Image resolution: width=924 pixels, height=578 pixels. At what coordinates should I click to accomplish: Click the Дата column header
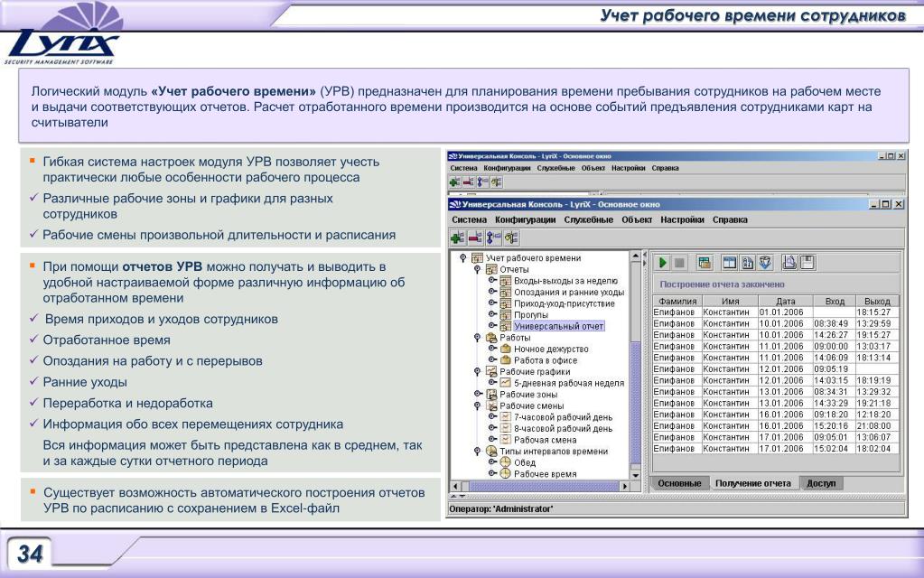coord(786,301)
